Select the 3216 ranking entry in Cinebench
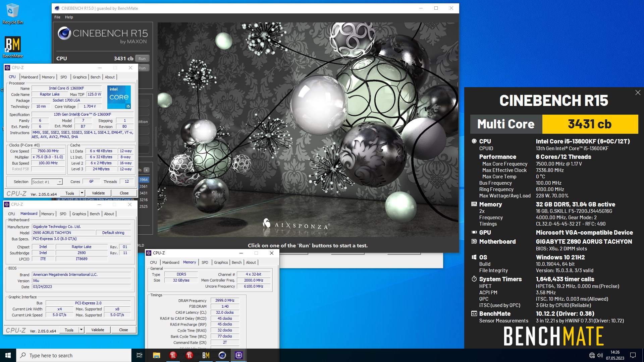 pos(144,200)
